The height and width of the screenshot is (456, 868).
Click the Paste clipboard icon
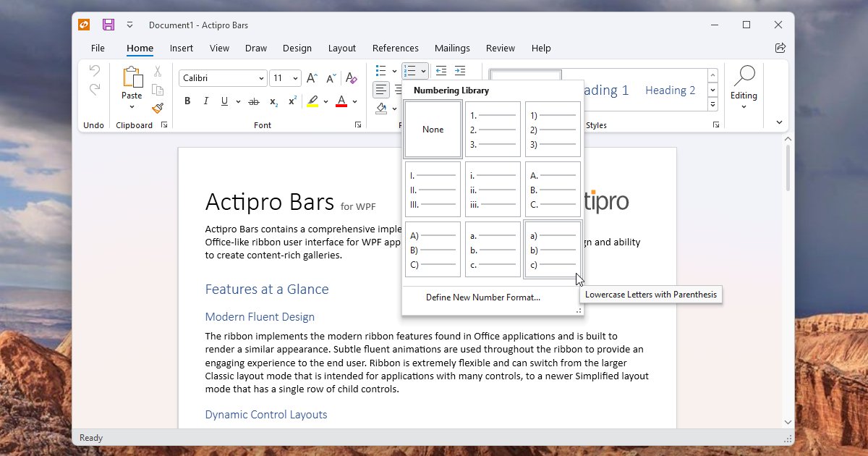click(132, 77)
